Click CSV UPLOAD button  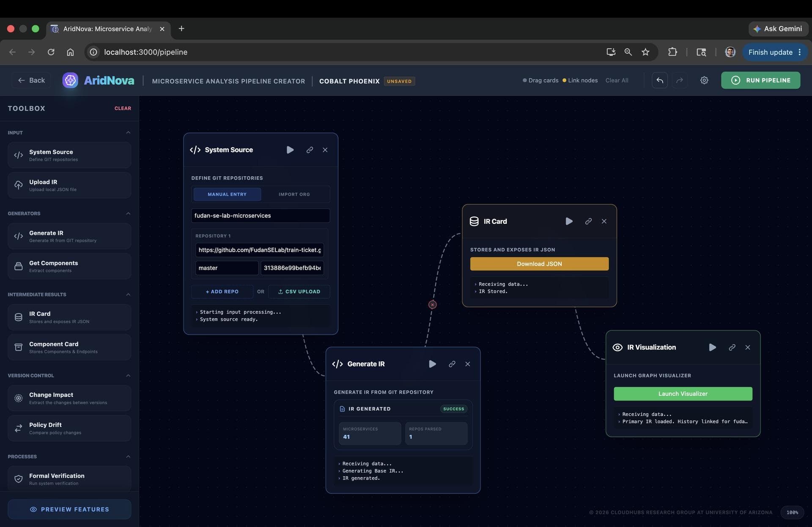click(x=299, y=291)
